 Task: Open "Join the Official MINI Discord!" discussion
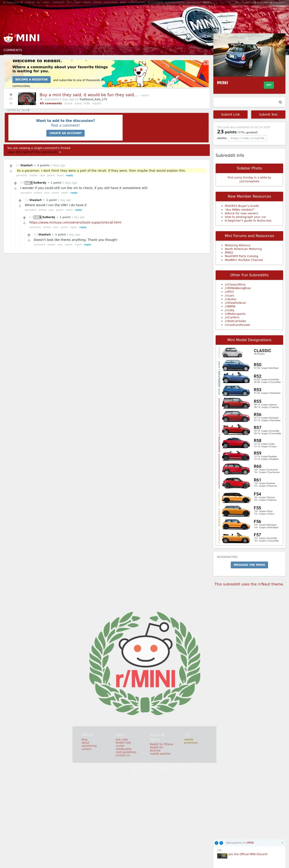(248, 854)
